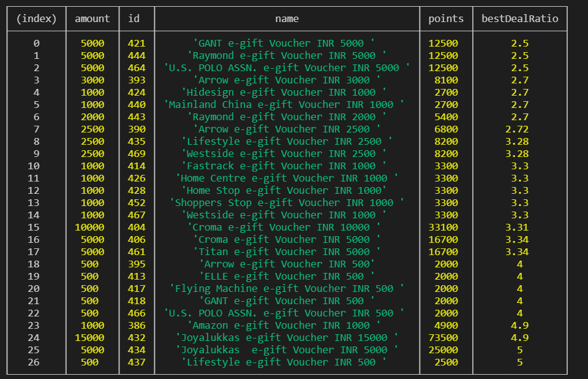The width and height of the screenshot is (588, 379).
Task: Select 'Flying Machine e-gift Voucher INR 500'
Action: click(x=287, y=289)
